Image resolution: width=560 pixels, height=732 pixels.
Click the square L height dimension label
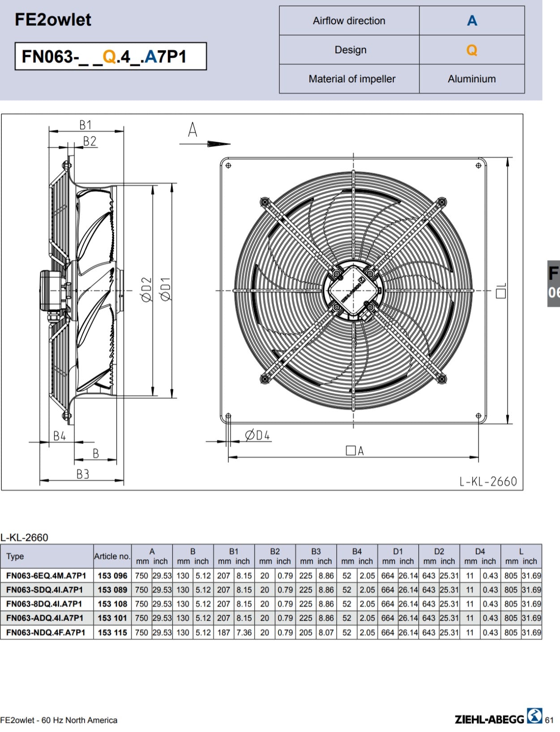coord(501,290)
